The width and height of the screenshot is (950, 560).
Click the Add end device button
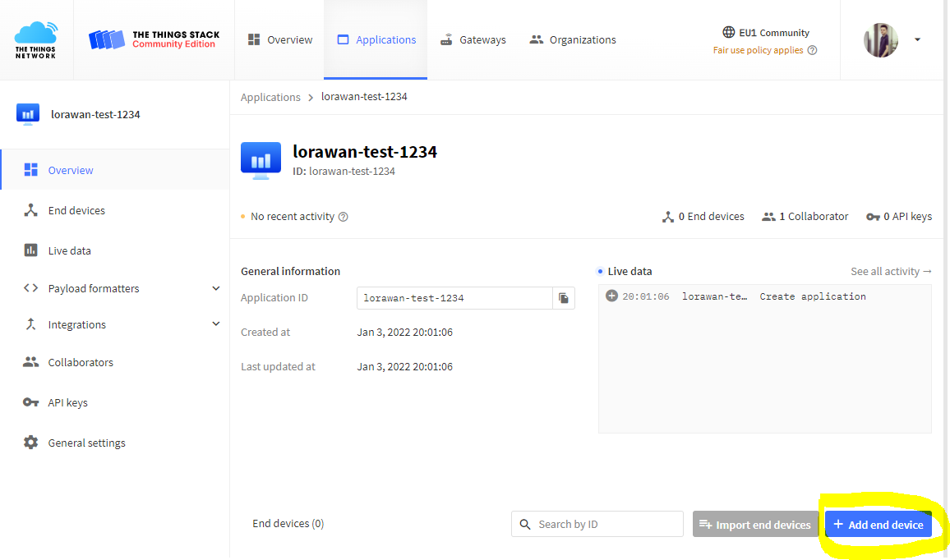(879, 524)
